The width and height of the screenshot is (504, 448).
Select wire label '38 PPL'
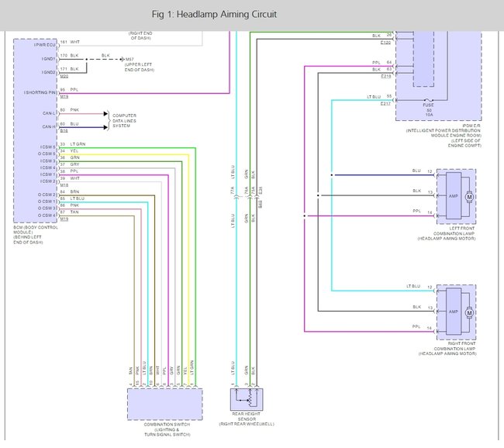click(69, 171)
